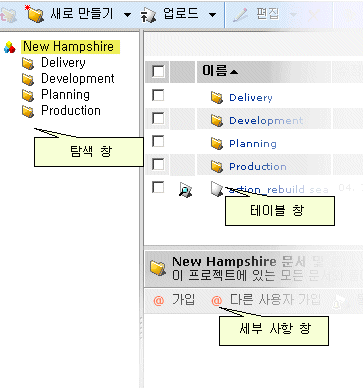Check the Planning row checkbox
Image resolution: width=363 pixels, height=388 pixels.
[158, 141]
